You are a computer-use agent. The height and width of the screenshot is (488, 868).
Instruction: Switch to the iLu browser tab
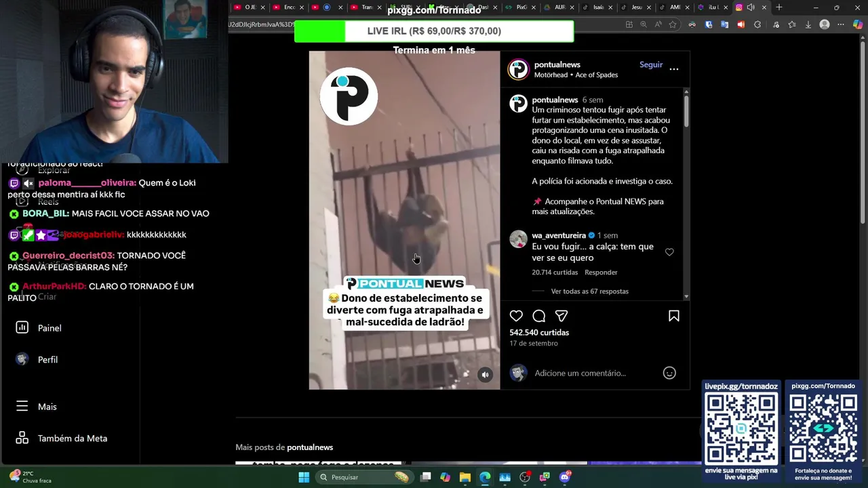pyautogui.click(x=711, y=7)
